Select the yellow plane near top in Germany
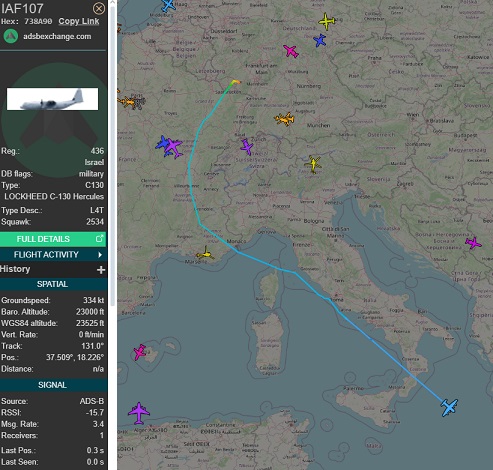 click(x=326, y=22)
